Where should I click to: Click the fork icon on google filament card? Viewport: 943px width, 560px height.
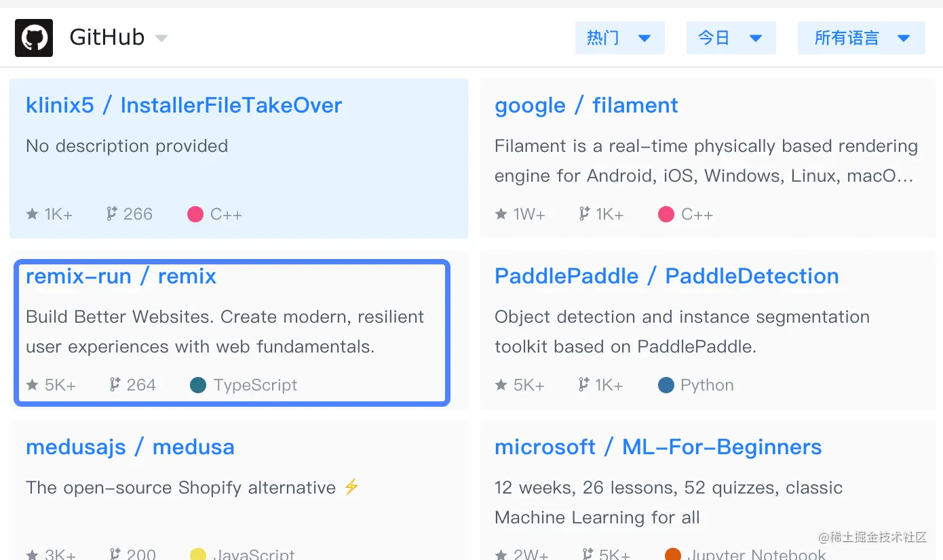pos(584,214)
